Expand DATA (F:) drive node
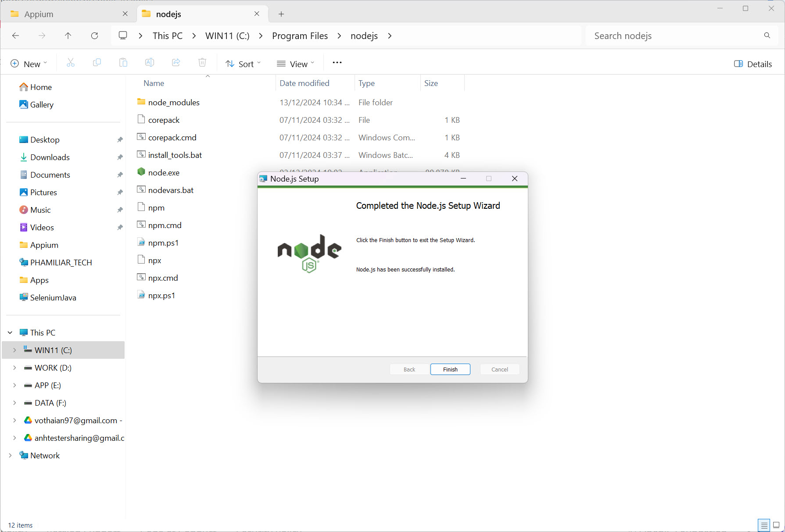The height and width of the screenshot is (532, 785). (x=14, y=403)
